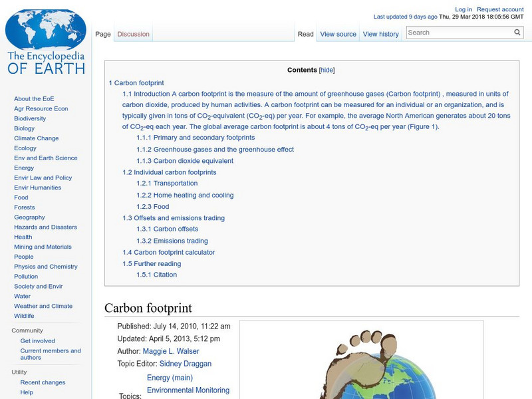Jump to 1.1 Introduction contents entry
This screenshot has height=399, width=532.
(317, 110)
